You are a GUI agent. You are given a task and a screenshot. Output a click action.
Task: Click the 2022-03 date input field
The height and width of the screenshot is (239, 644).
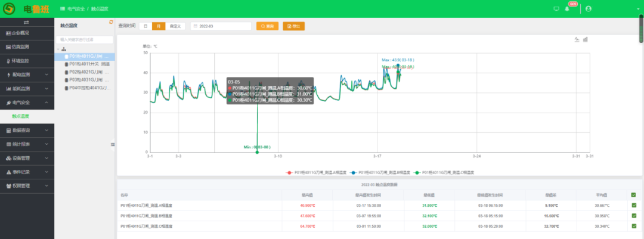click(221, 26)
